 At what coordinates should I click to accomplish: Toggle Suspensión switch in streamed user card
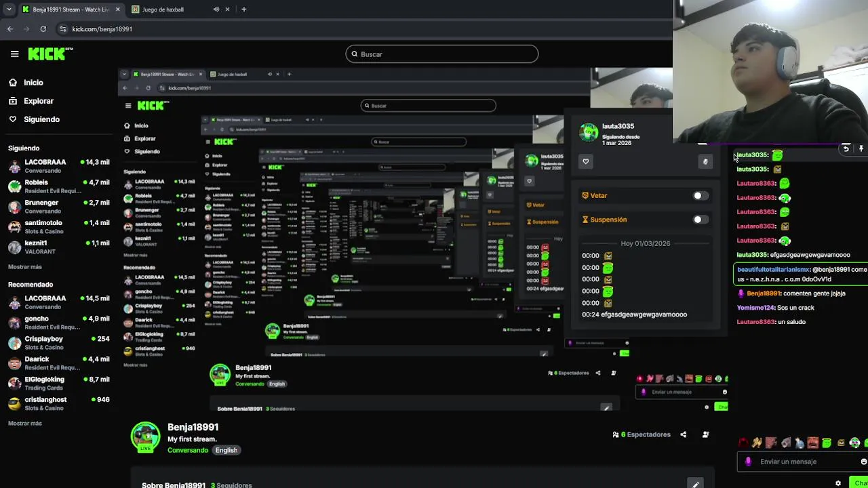[x=700, y=220]
